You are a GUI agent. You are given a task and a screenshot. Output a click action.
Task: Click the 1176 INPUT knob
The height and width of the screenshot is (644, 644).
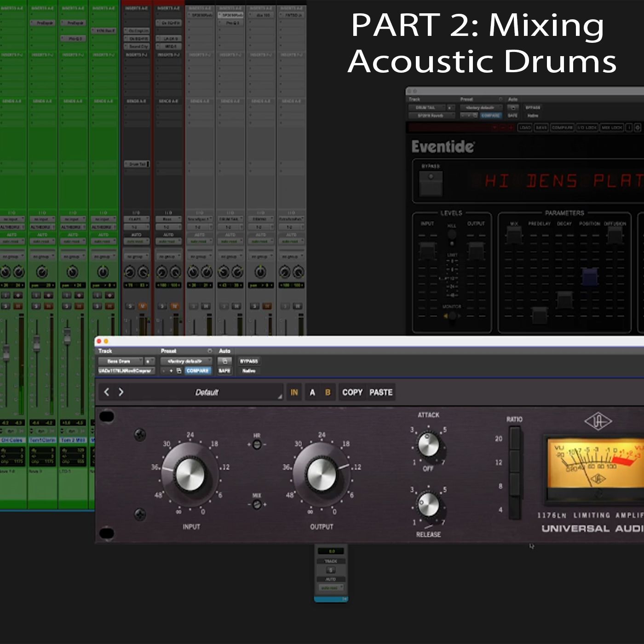(x=190, y=475)
